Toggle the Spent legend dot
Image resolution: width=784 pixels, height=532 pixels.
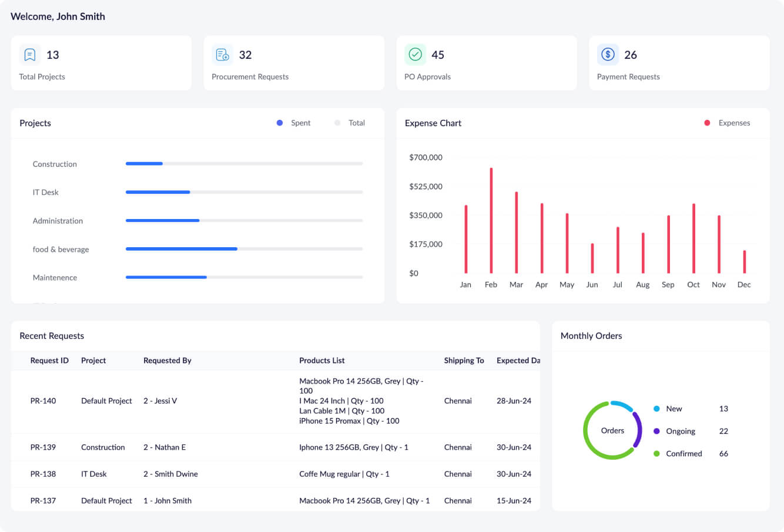click(280, 123)
